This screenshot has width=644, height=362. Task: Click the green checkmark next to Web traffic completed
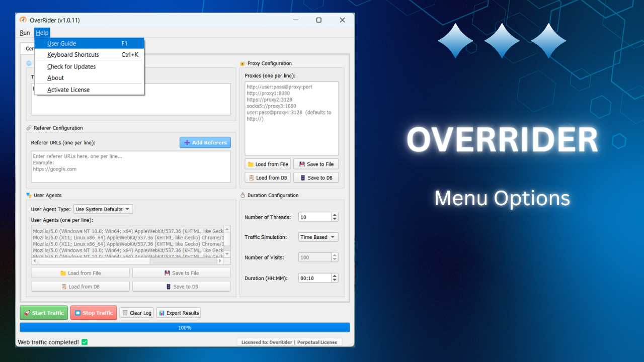[85, 342]
